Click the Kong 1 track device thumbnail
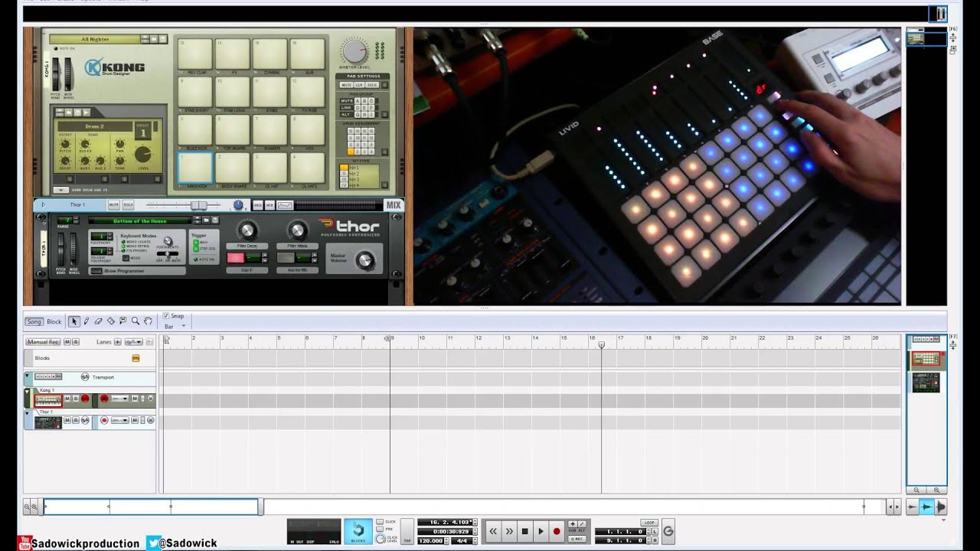 click(47, 399)
